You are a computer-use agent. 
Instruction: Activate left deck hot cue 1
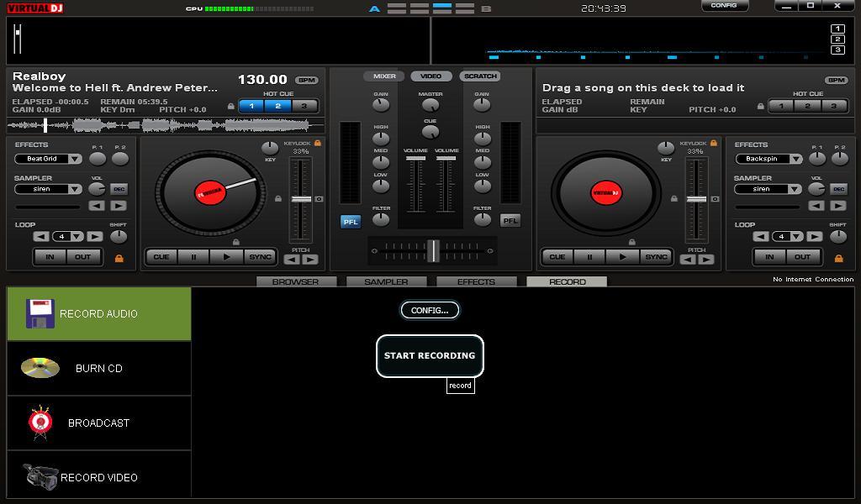(x=251, y=106)
